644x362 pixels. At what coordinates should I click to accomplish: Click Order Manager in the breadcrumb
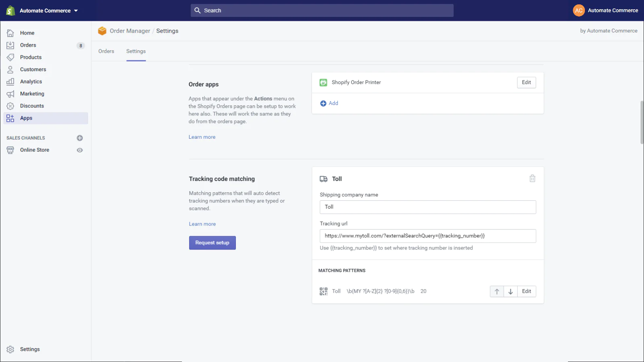click(x=130, y=31)
